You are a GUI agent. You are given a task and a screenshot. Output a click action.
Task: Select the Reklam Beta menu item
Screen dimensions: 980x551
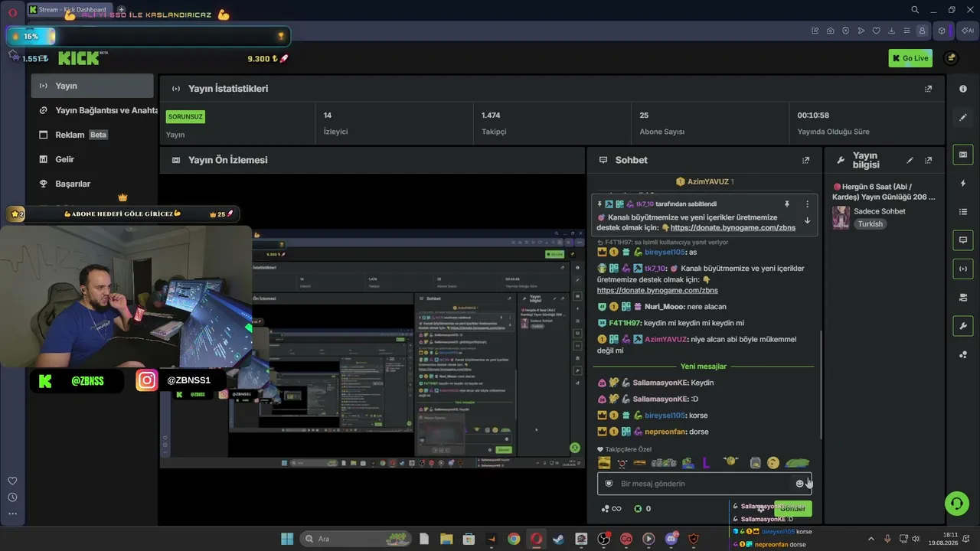(92, 135)
